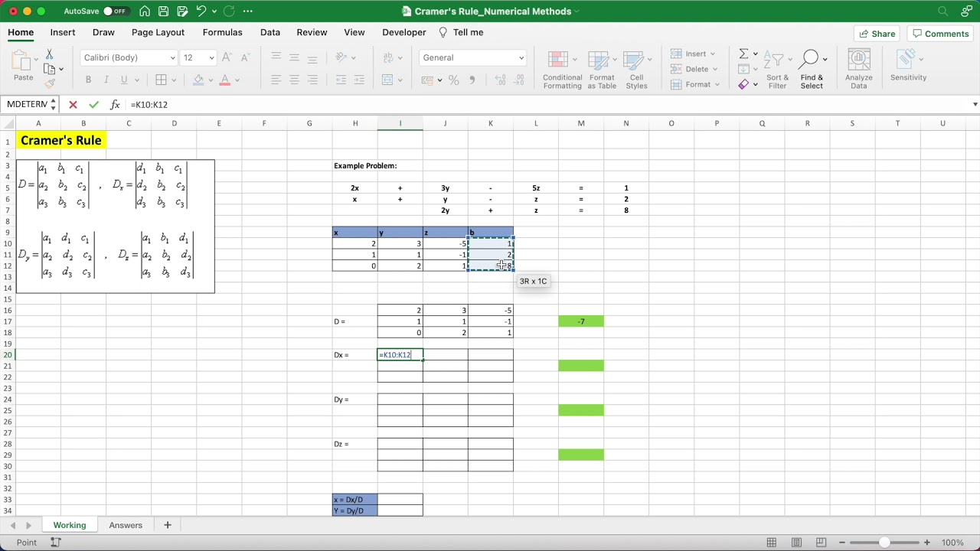980x551 pixels.
Task: Apply the yellow fill color bucket
Action: coord(198,80)
